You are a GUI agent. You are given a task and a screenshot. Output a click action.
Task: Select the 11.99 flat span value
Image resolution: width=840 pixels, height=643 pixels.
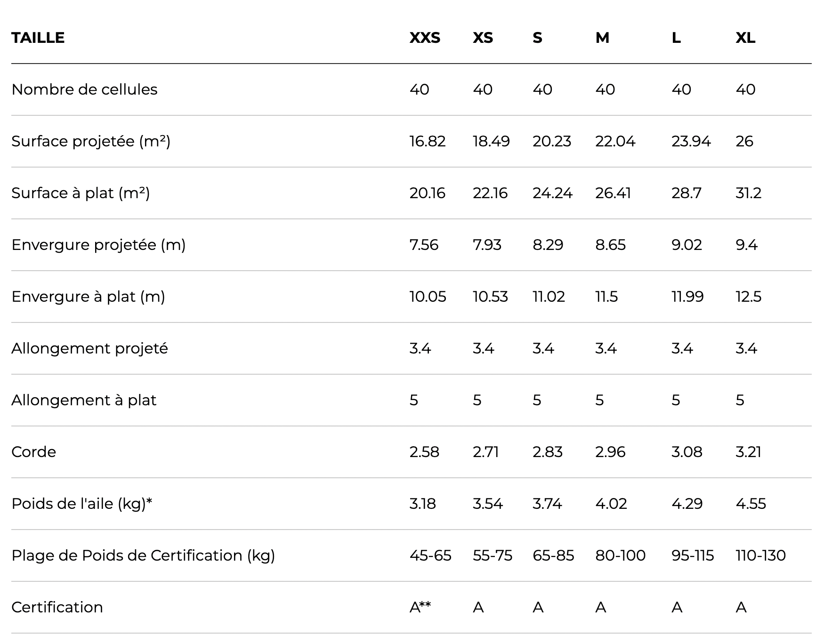coord(687,297)
